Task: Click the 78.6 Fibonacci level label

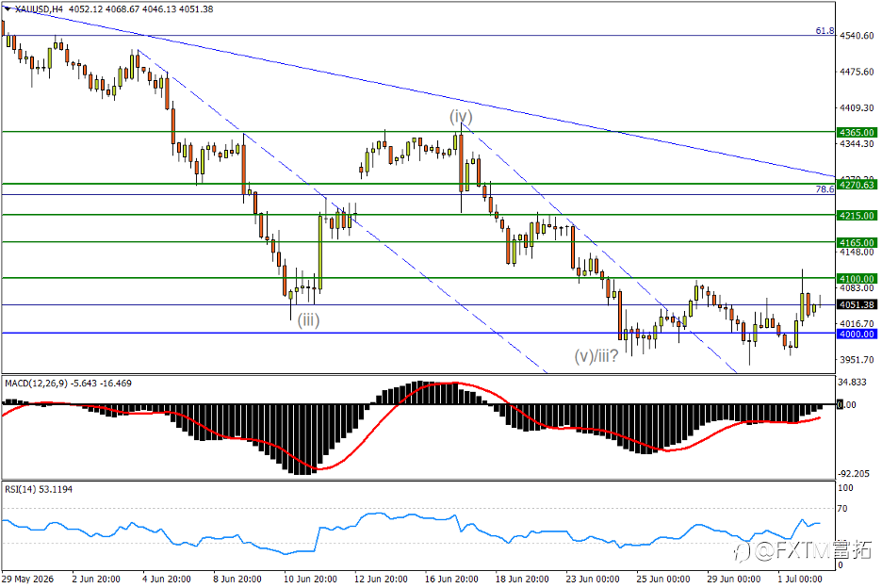Action: click(825, 189)
